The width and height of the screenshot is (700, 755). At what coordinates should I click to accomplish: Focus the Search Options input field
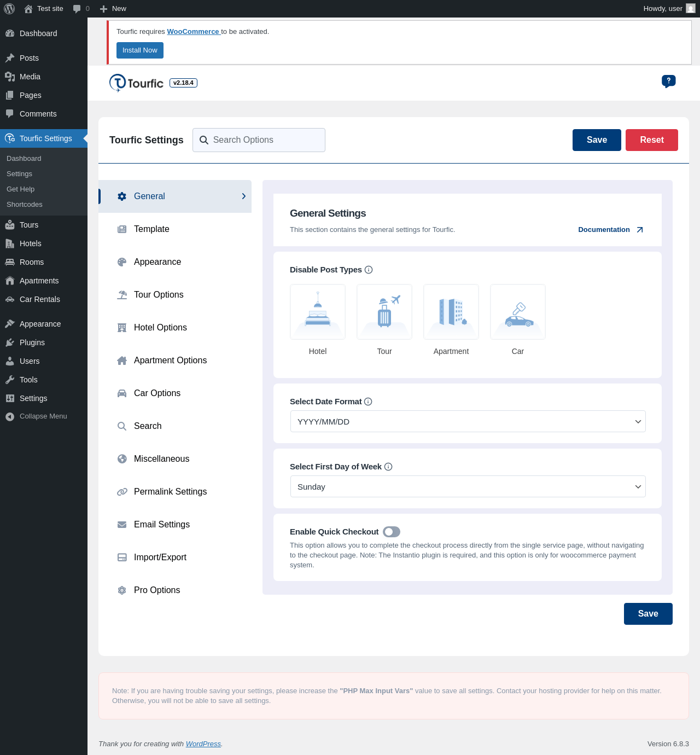click(259, 140)
